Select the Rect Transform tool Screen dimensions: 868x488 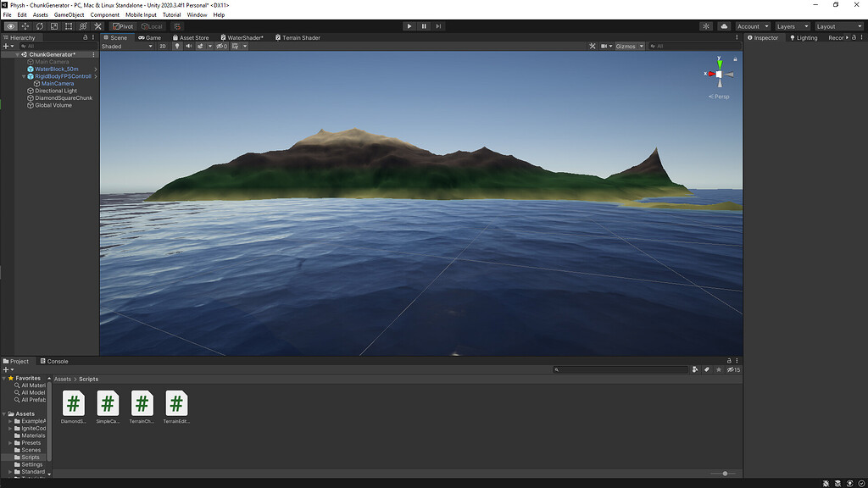tap(68, 26)
